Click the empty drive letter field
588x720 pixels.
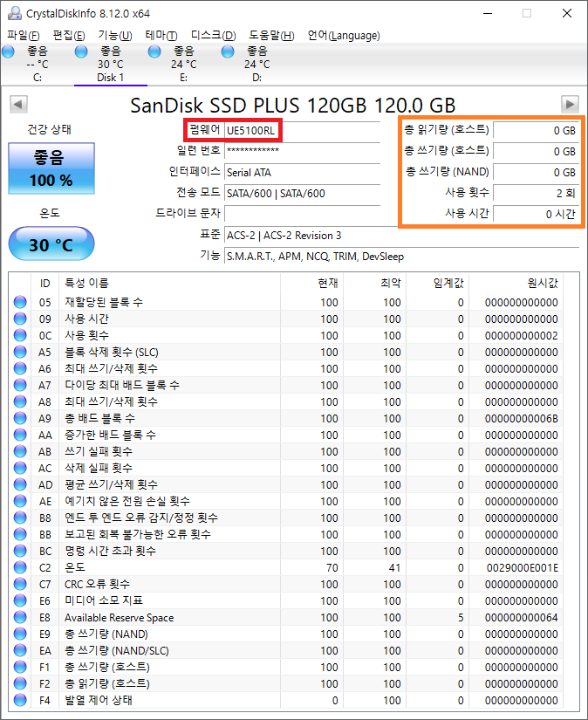point(302,214)
